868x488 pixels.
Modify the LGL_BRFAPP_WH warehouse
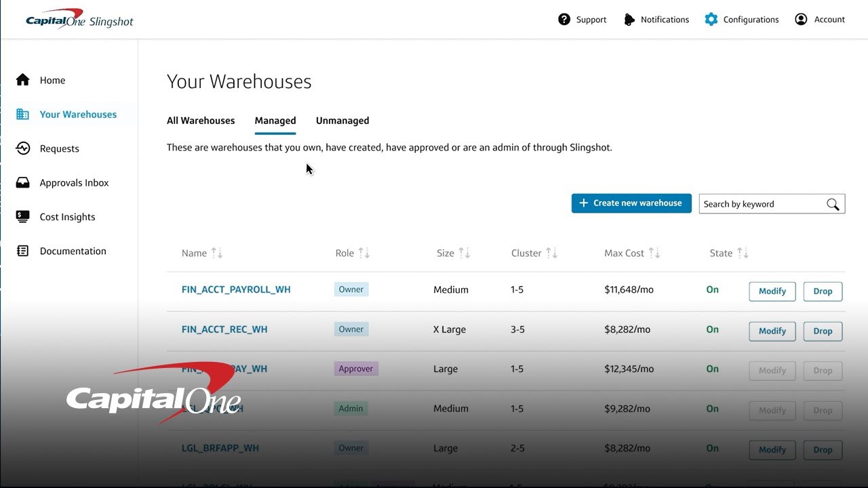coord(772,450)
